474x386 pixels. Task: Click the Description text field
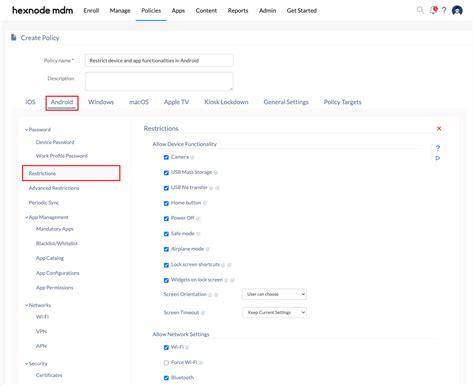[x=159, y=81]
